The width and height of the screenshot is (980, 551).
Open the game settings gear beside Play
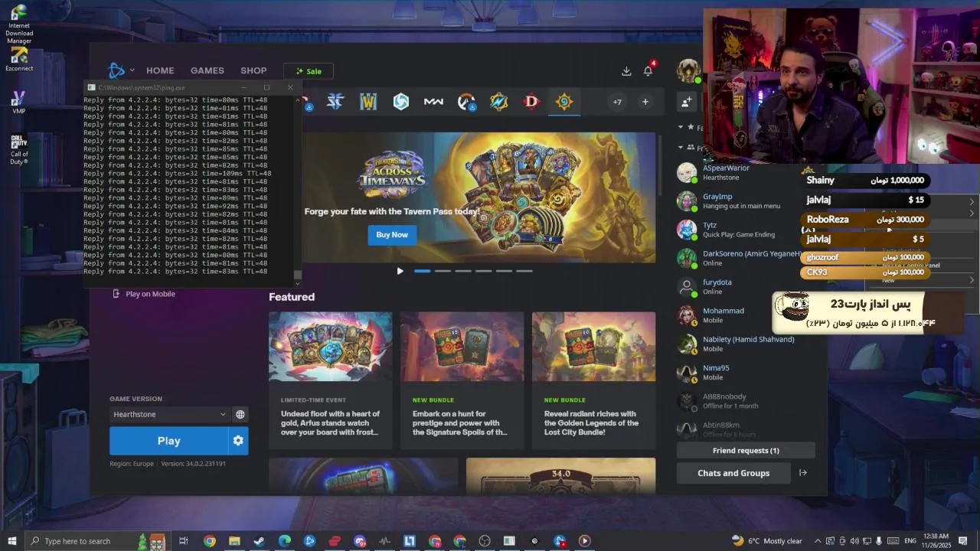pos(238,441)
